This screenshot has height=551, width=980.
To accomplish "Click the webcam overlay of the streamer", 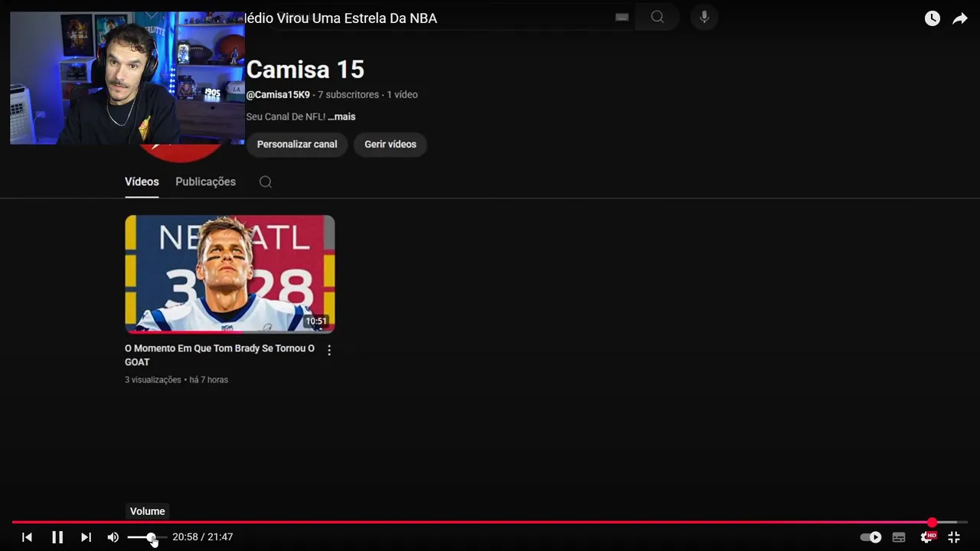I will tap(127, 78).
